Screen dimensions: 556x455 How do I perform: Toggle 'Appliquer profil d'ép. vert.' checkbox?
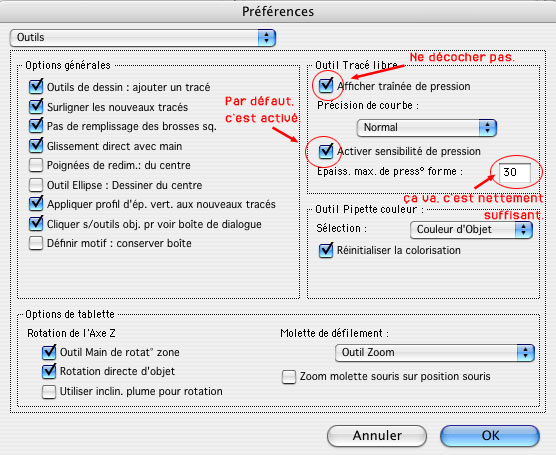[x=36, y=204]
